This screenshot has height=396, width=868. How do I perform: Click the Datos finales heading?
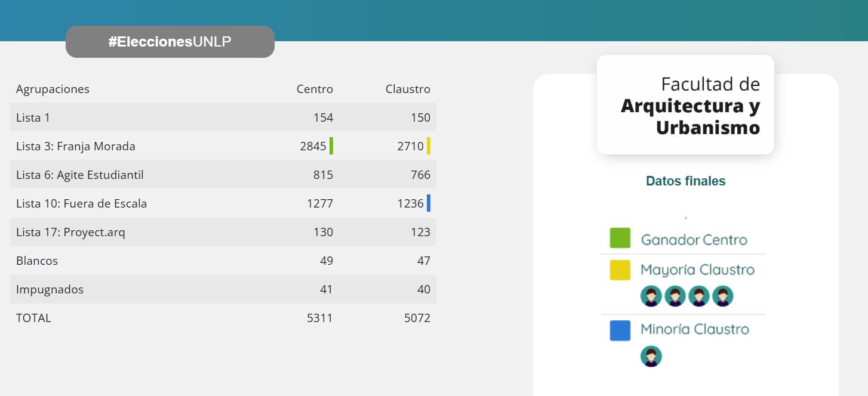pos(685,181)
